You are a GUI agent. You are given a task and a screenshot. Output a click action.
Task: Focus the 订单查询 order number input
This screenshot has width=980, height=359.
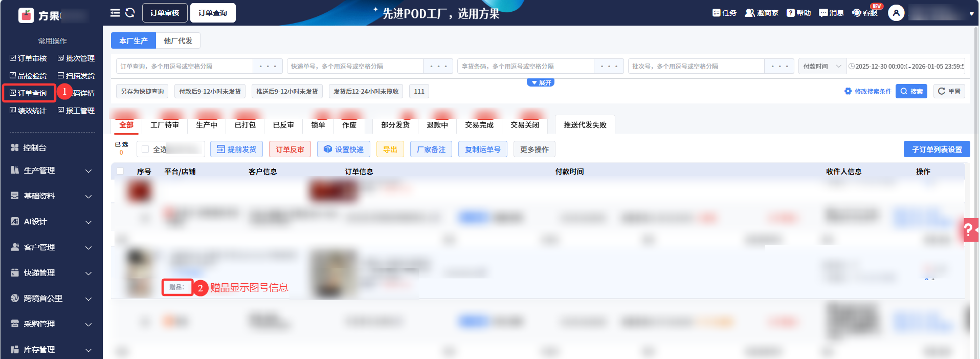[185, 66]
